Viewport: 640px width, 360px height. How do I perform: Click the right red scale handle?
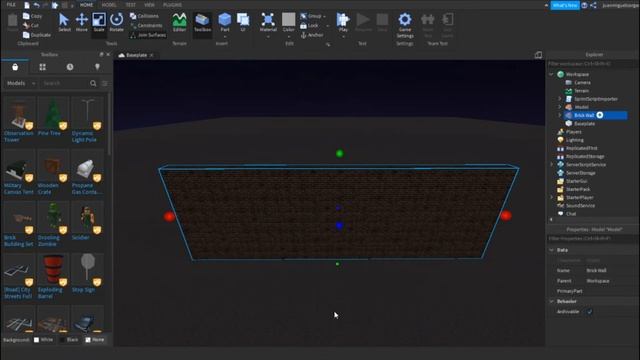pyautogui.click(x=506, y=216)
